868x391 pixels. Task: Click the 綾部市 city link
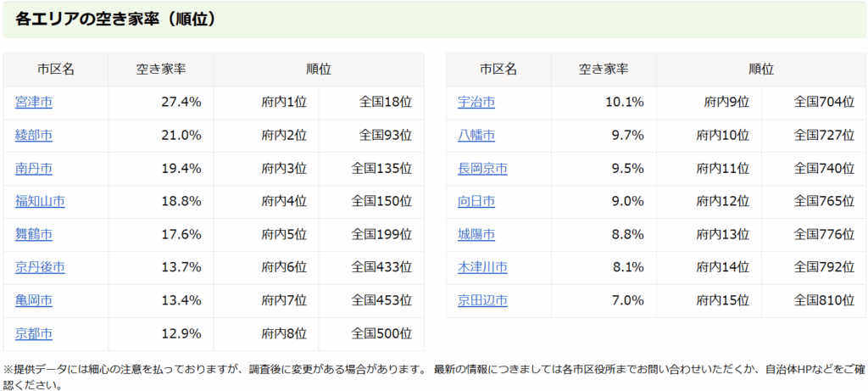(34, 135)
